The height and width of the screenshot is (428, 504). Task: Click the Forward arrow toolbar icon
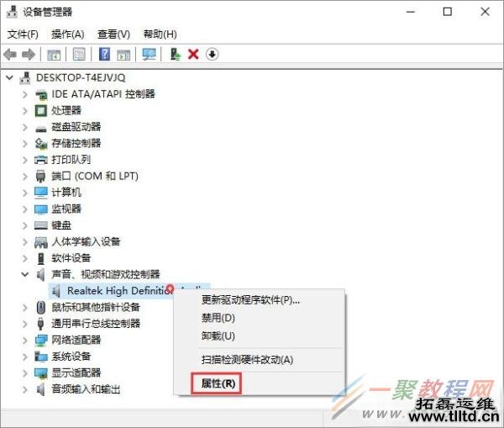pyautogui.click(x=29, y=55)
